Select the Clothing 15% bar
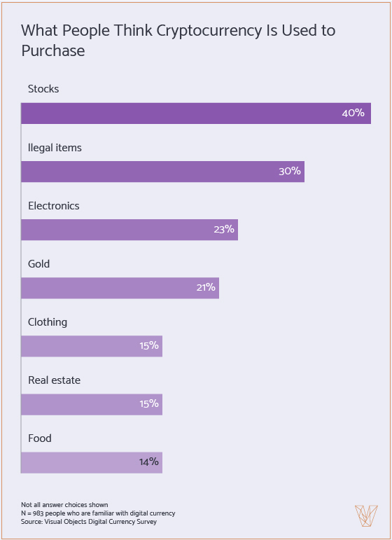 click(92, 346)
